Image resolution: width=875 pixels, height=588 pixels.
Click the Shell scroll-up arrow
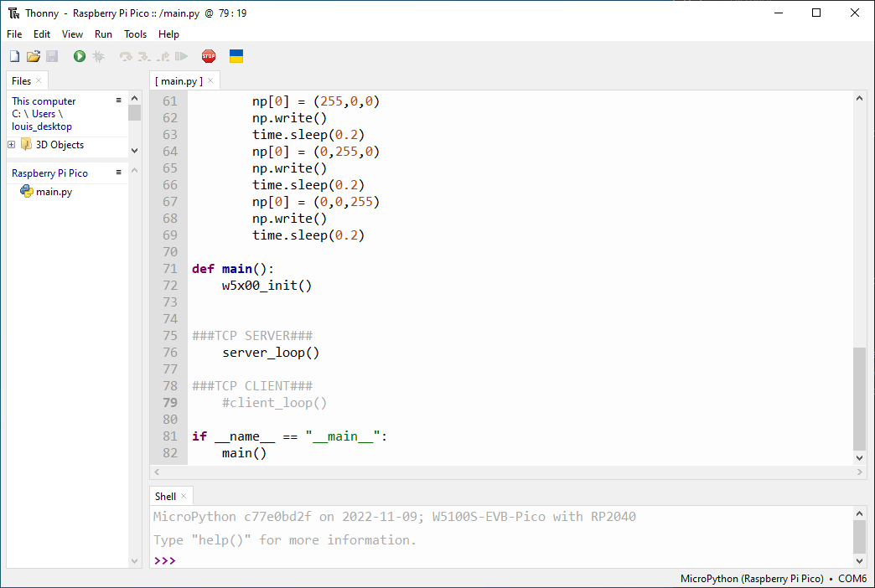(859, 513)
